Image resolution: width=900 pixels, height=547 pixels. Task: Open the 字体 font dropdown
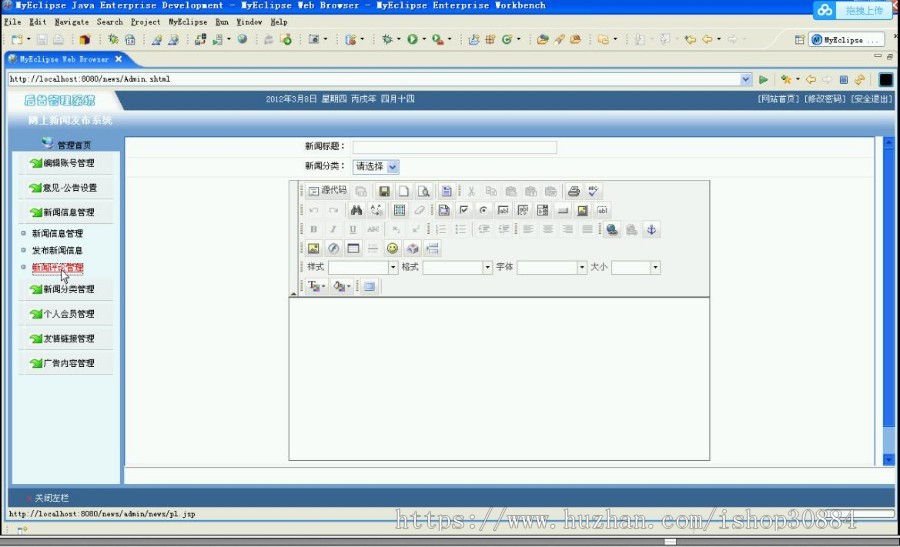[x=552, y=267]
